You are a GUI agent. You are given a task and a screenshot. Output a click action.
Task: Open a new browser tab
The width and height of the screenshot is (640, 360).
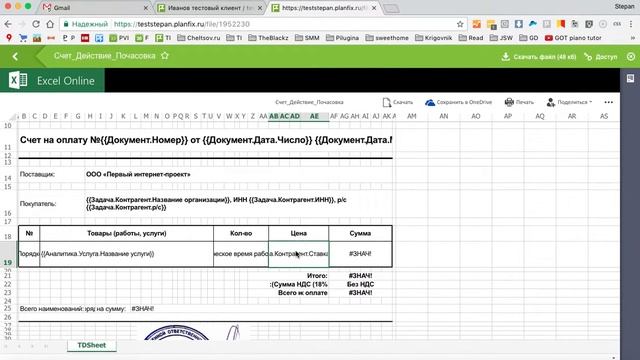(x=391, y=8)
